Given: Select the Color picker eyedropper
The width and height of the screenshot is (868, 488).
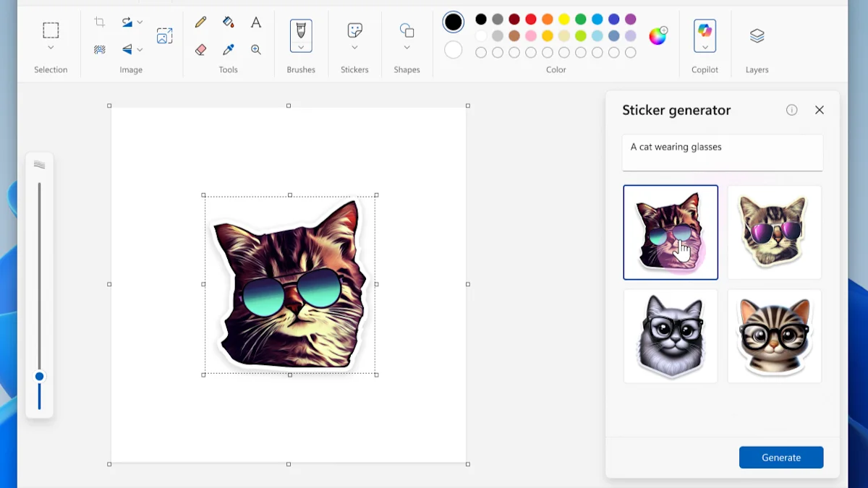Looking at the screenshot, I should click(229, 50).
